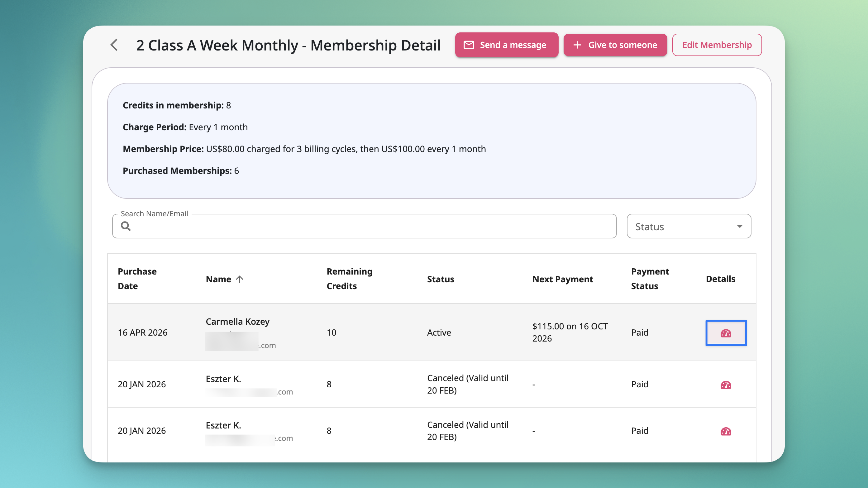Click the envelope icon on Send a message
Screen dimensions: 868x488
469,45
